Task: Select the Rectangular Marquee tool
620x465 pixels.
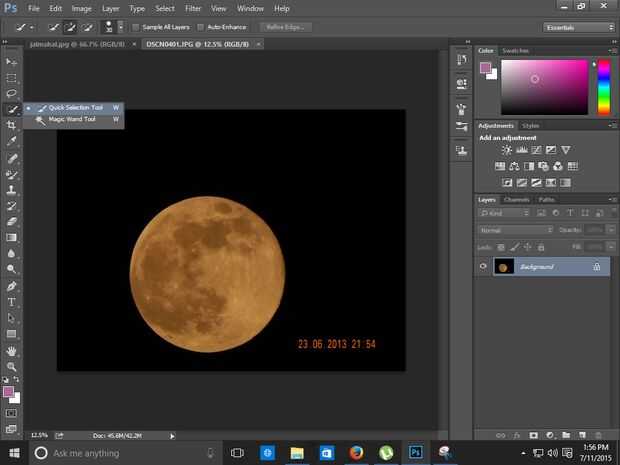Action: click(12, 77)
